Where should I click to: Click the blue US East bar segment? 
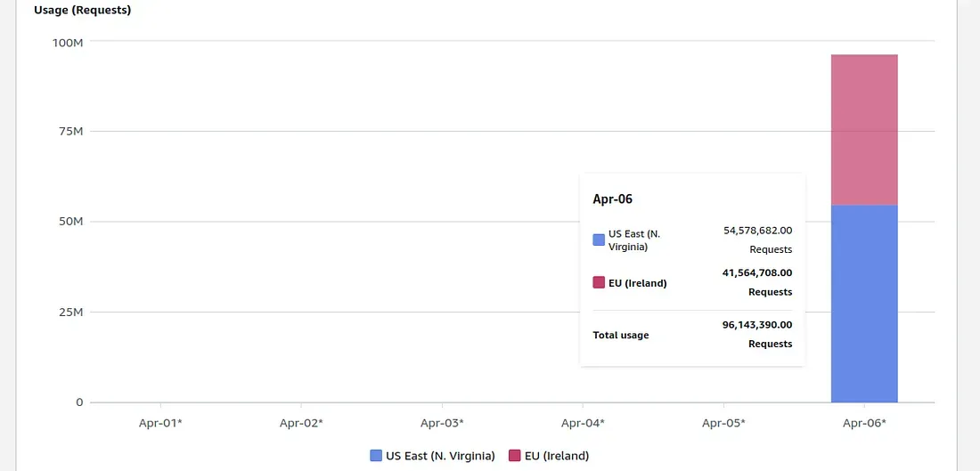pyautogui.click(x=864, y=304)
